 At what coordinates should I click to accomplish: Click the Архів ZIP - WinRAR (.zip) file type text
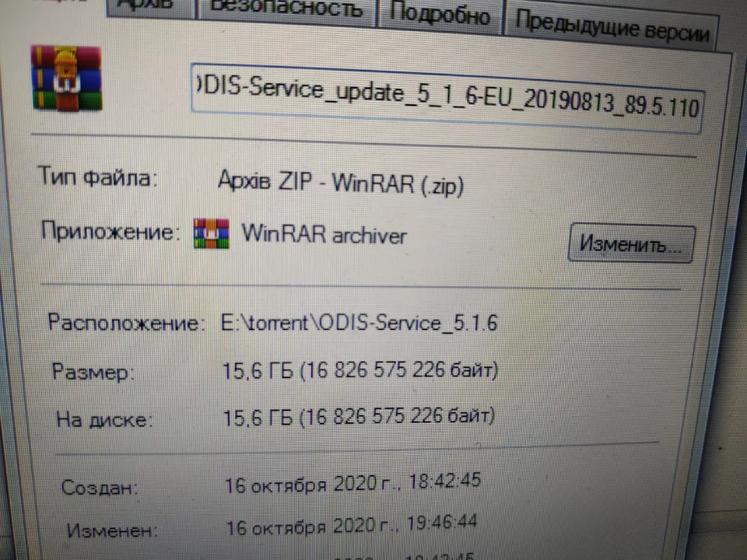tap(341, 183)
